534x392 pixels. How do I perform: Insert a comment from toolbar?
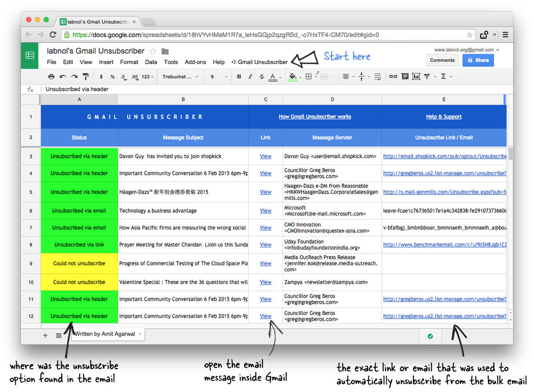click(x=405, y=77)
